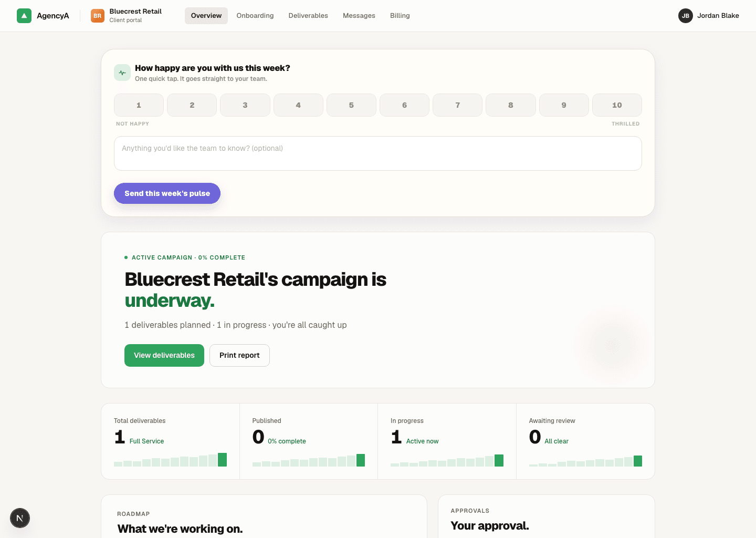The height and width of the screenshot is (538, 756).
Task: Select happiness rating 6
Action: click(404, 105)
